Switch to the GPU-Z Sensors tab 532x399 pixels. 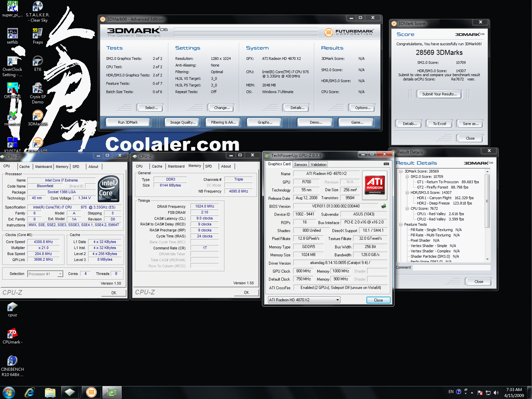301,165
